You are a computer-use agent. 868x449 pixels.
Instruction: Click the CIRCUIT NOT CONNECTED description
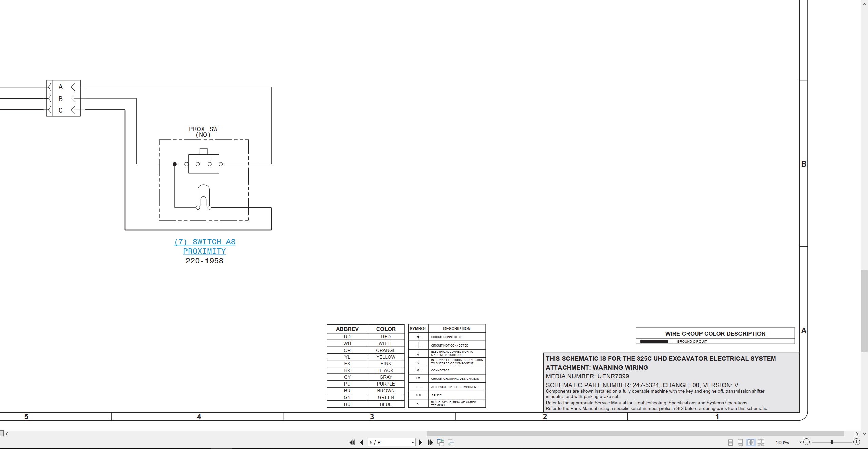click(450, 345)
